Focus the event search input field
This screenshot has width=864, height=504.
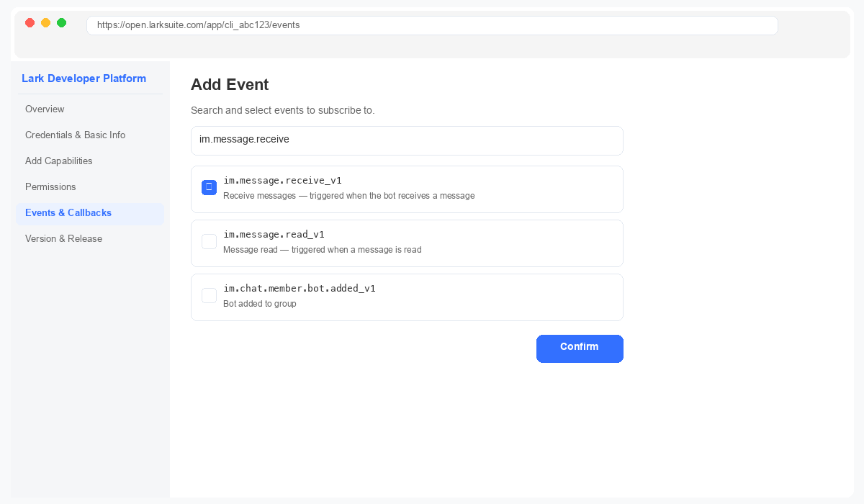coord(407,140)
